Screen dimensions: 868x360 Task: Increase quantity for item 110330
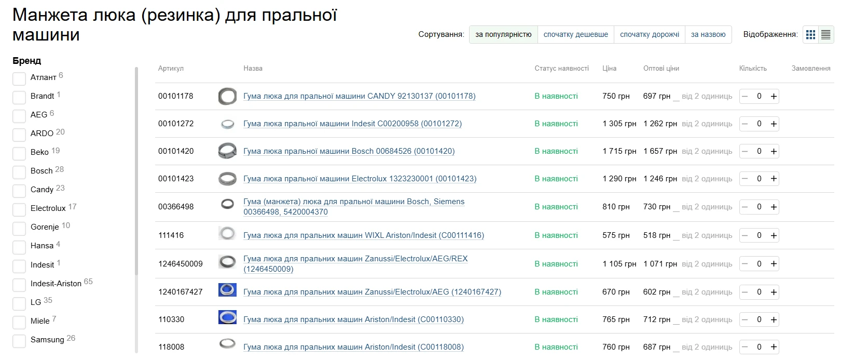coord(774,319)
